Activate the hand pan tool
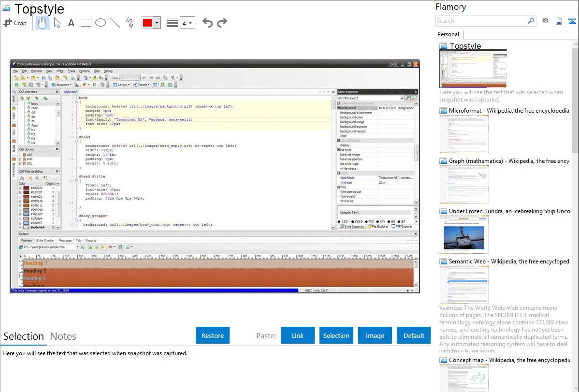579x392 pixels. (x=42, y=23)
